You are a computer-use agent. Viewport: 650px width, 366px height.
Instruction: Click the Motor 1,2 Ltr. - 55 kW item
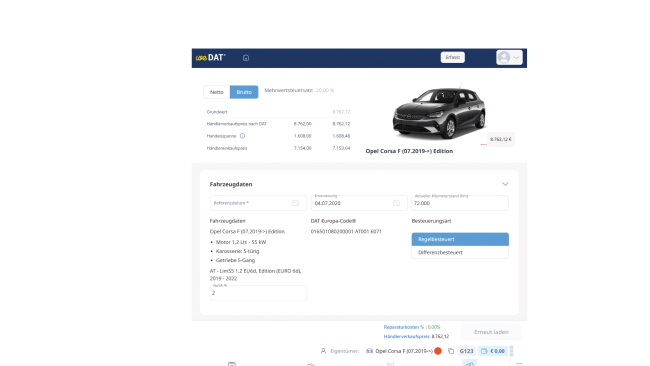241,242
